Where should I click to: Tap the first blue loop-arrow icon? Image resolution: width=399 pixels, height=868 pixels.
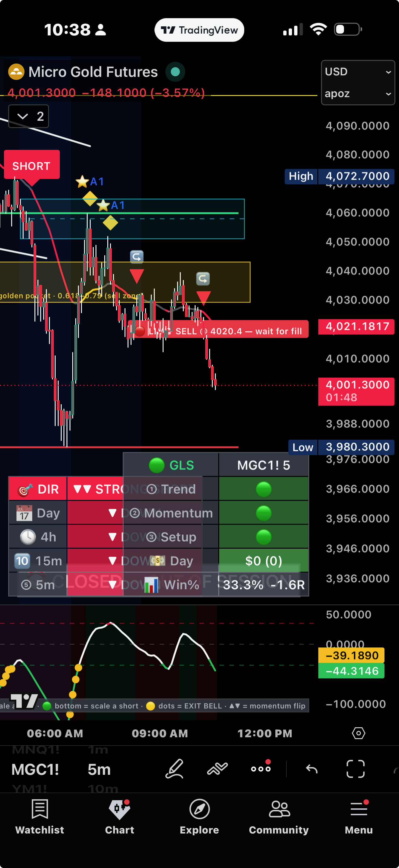click(137, 257)
